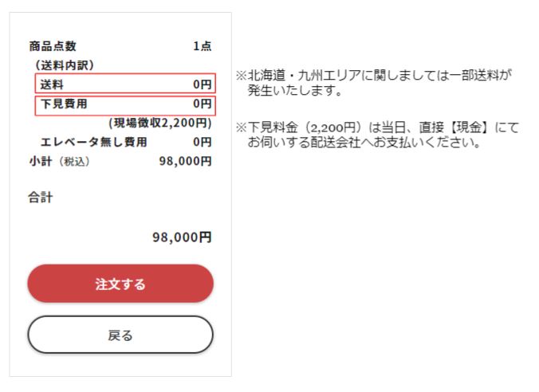Image resolution: width=539 pixels, height=392 pixels.
Task: Click the 合計 label
Action: point(40,198)
